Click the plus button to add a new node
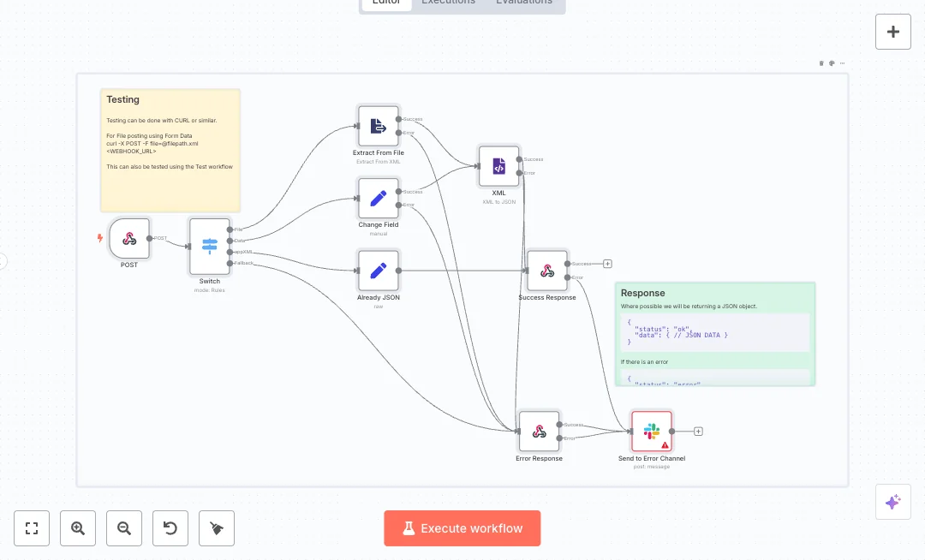The image size is (925, 560). point(893,32)
